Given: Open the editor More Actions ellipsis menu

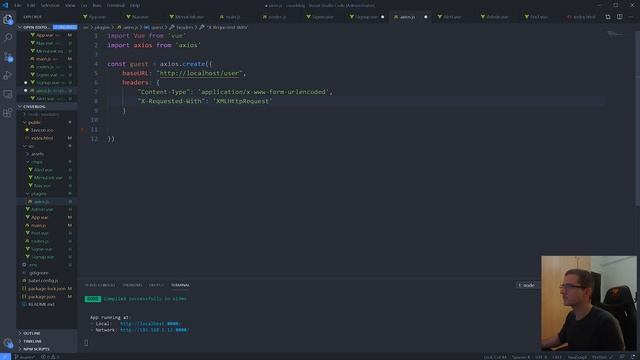Looking at the screenshot, I should [x=631, y=17].
